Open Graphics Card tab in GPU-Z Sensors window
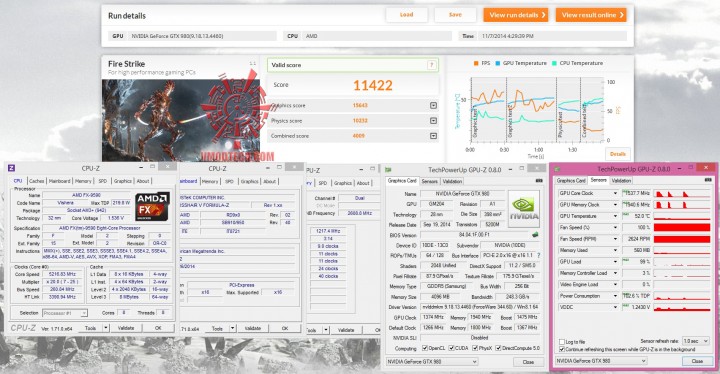720x374 pixels. tap(571, 181)
